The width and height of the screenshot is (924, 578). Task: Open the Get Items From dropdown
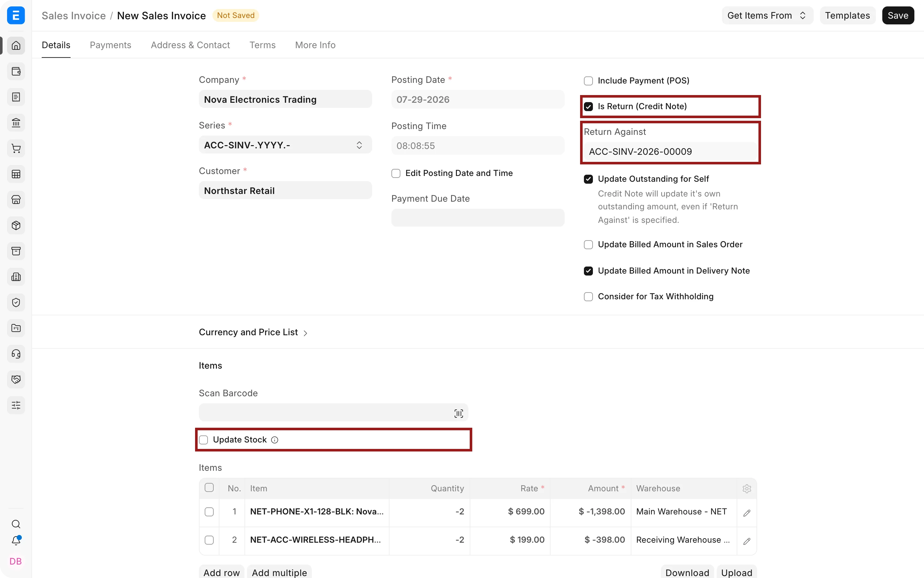[x=767, y=15]
